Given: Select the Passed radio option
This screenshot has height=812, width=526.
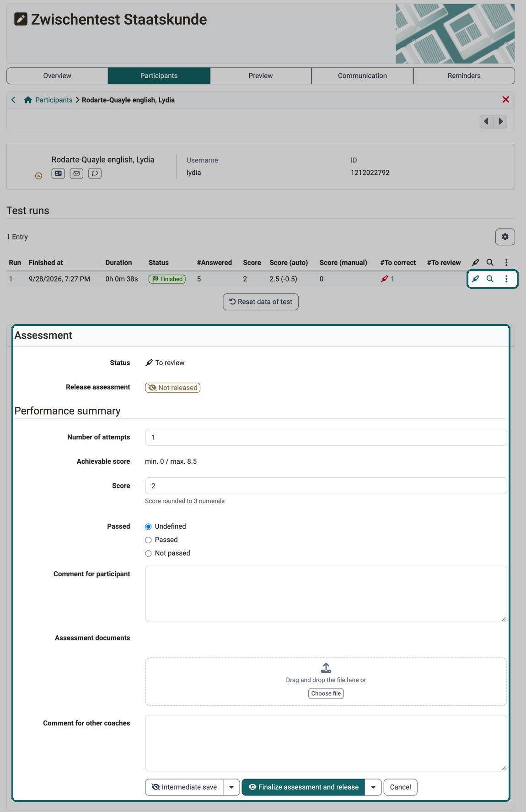Looking at the screenshot, I should (148, 540).
